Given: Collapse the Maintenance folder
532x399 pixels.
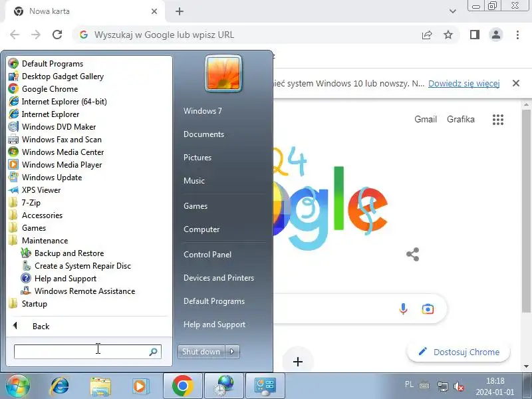Looking at the screenshot, I should click(38, 241).
